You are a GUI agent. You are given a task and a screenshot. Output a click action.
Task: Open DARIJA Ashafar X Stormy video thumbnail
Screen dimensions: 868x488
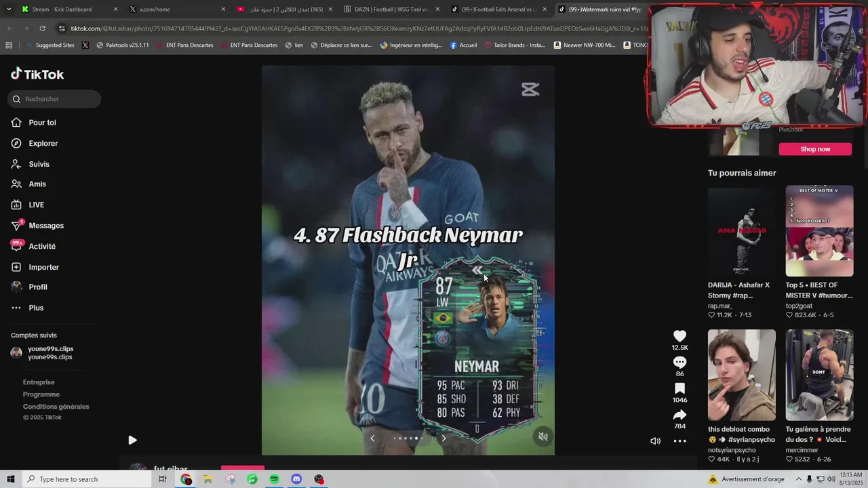click(x=742, y=230)
